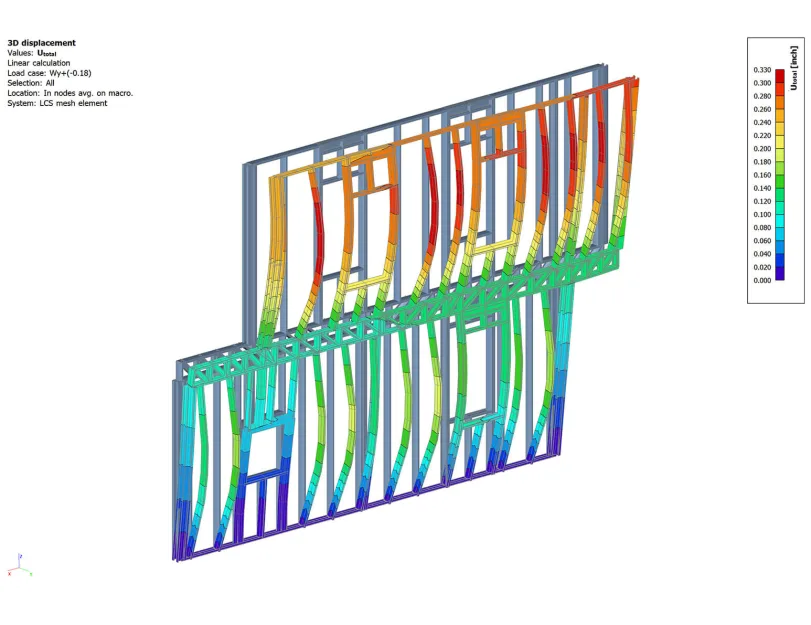This screenshot has height=625, width=811.
Task: Click the XYZ axis orientation triad
Action: pos(20,565)
